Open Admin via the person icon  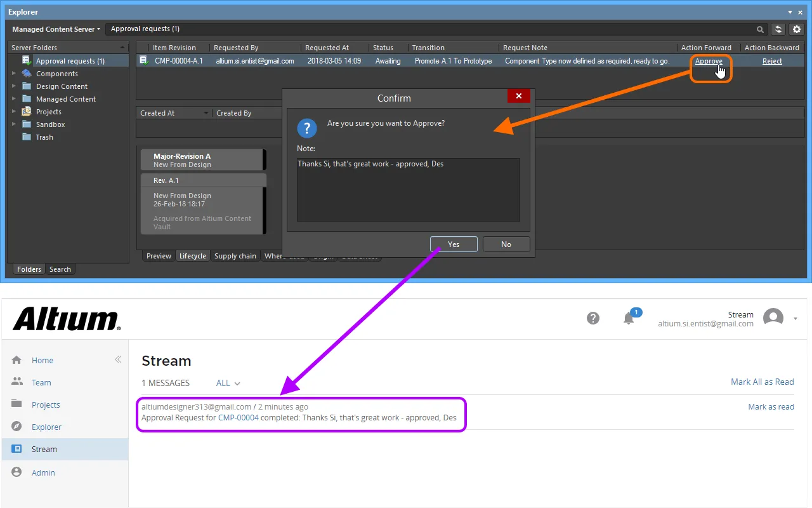16,472
